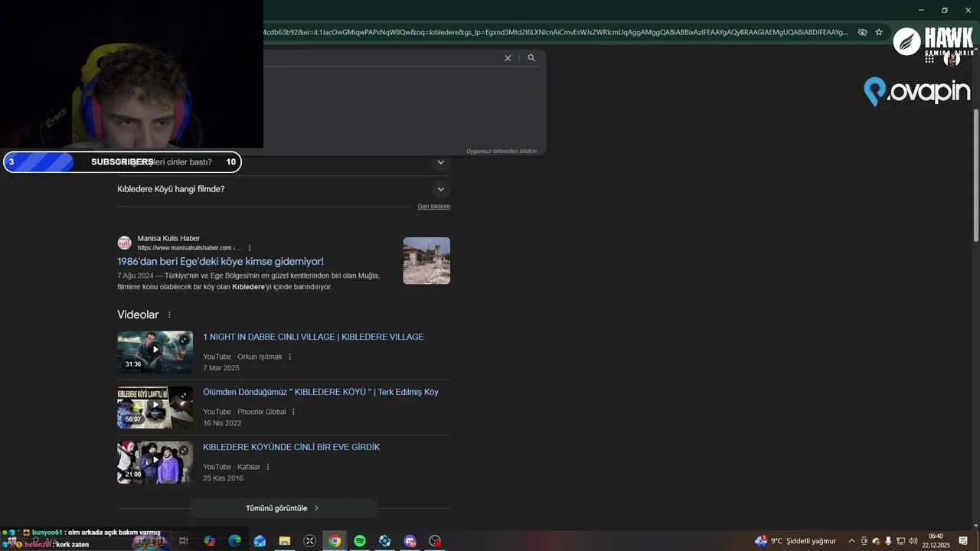Expand the question about cinler bastı

(x=440, y=162)
